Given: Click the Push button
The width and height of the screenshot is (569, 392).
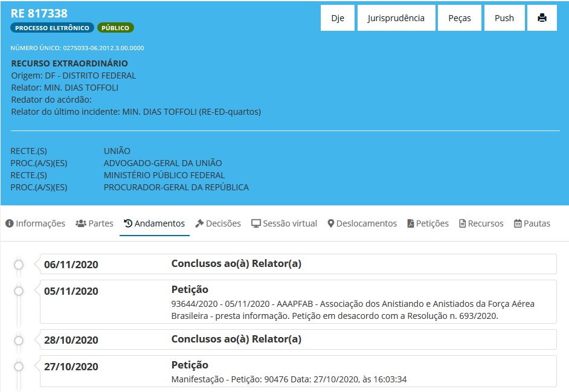Looking at the screenshot, I should pyautogui.click(x=504, y=18).
